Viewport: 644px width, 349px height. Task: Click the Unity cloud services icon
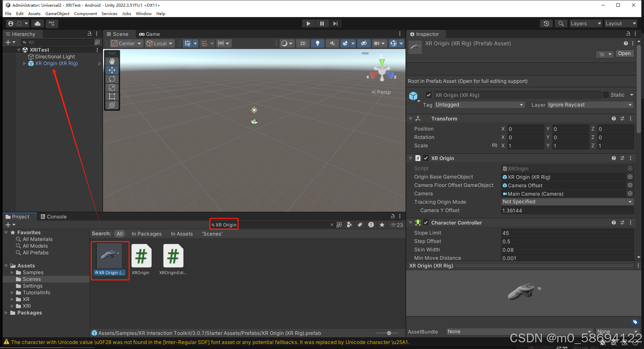(37, 23)
